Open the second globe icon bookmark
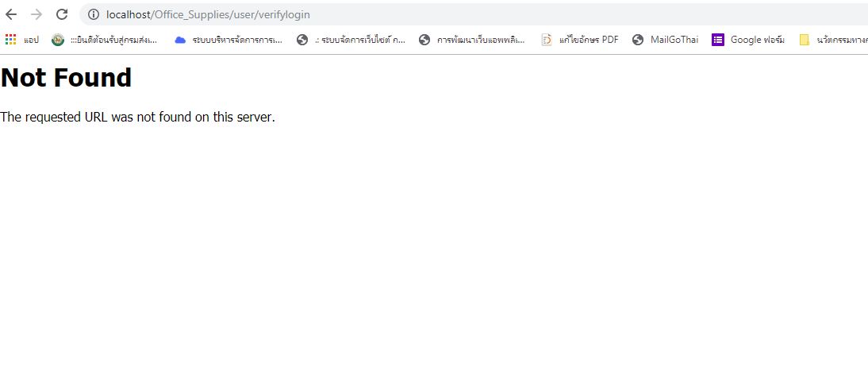 [x=472, y=40]
